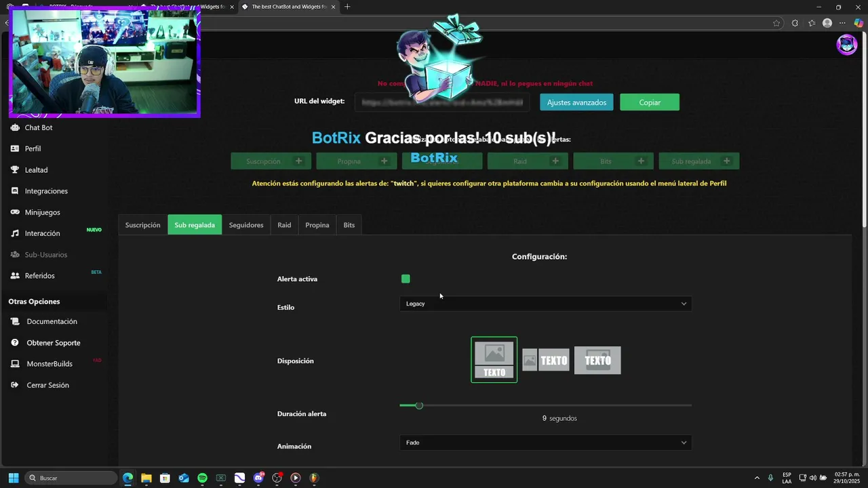Switch to the active ChatBot browser tab
The width and height of the screenshot is (868, 488).
[x=289, y=7]
